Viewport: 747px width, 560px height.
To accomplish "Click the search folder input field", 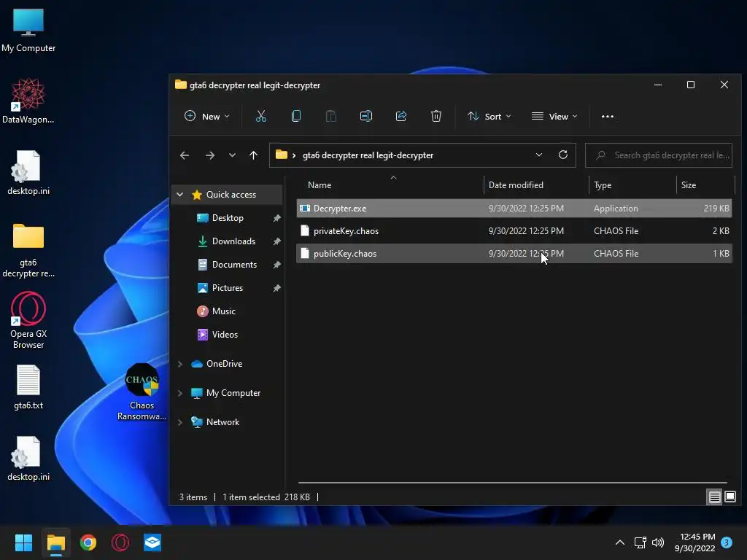I will tap(659, 155).
